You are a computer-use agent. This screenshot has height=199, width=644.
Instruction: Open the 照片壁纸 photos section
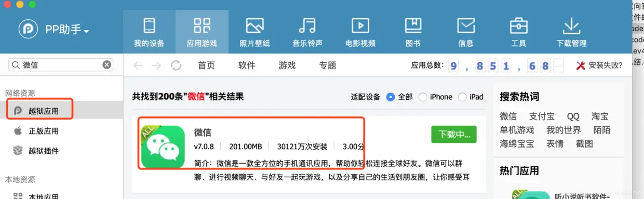click(x=254, y=32)
